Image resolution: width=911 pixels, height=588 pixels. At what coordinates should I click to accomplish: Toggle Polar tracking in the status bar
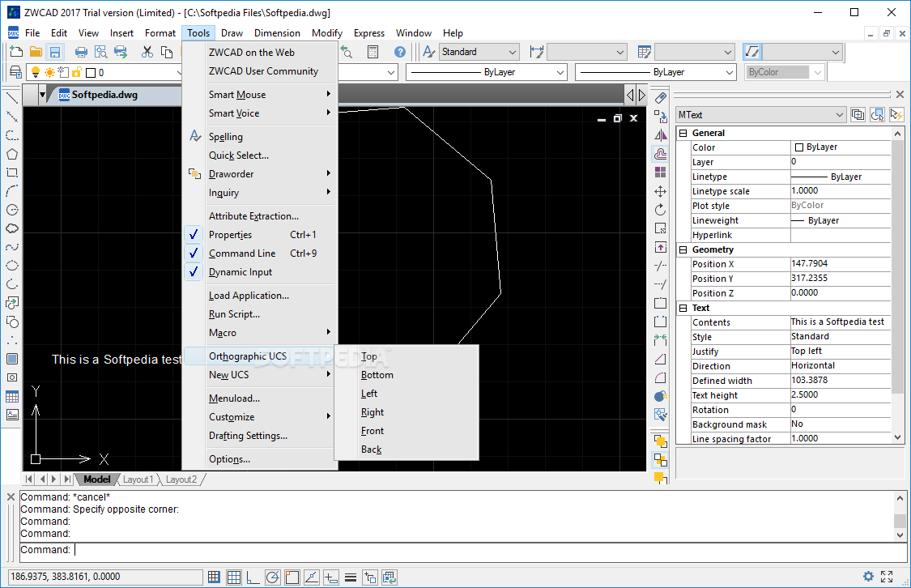tap(272, 577)
